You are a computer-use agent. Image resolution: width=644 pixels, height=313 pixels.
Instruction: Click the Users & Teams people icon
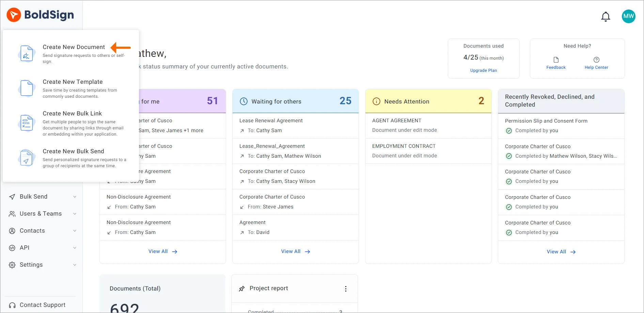(x=12, y=214)
